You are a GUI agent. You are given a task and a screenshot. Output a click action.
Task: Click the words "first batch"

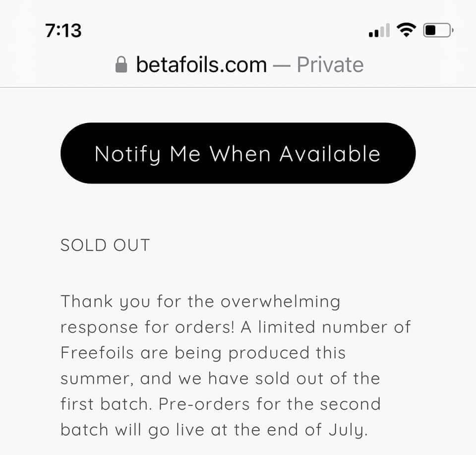(105, 404)
